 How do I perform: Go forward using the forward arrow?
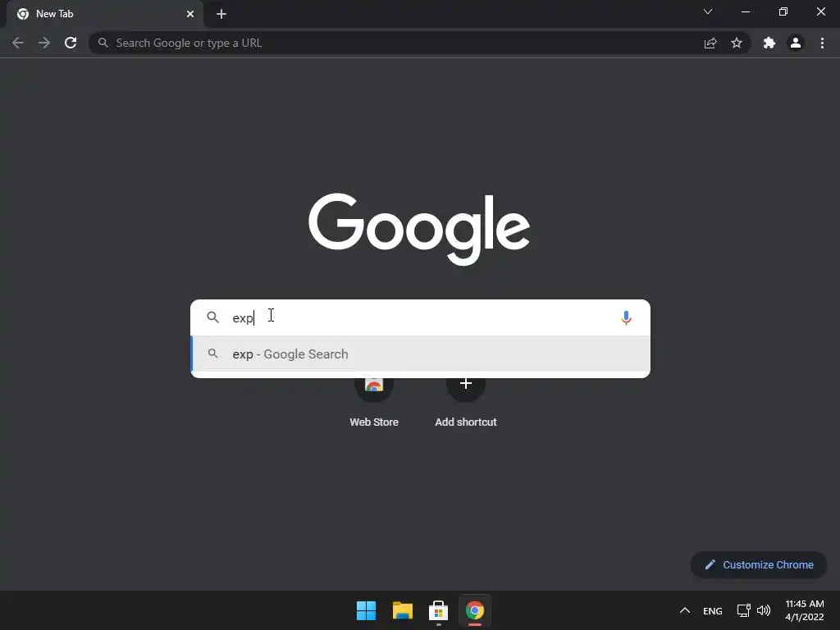coord(44,43)
